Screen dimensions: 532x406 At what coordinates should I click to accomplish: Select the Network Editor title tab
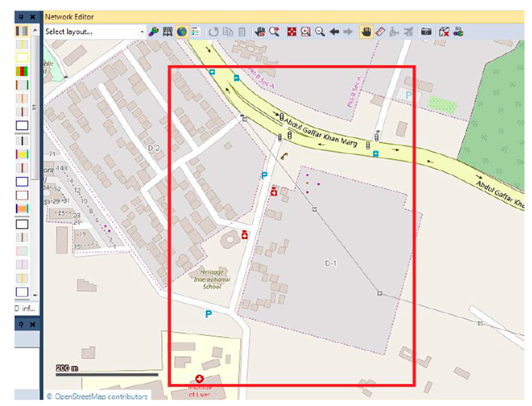click(69, 17)
